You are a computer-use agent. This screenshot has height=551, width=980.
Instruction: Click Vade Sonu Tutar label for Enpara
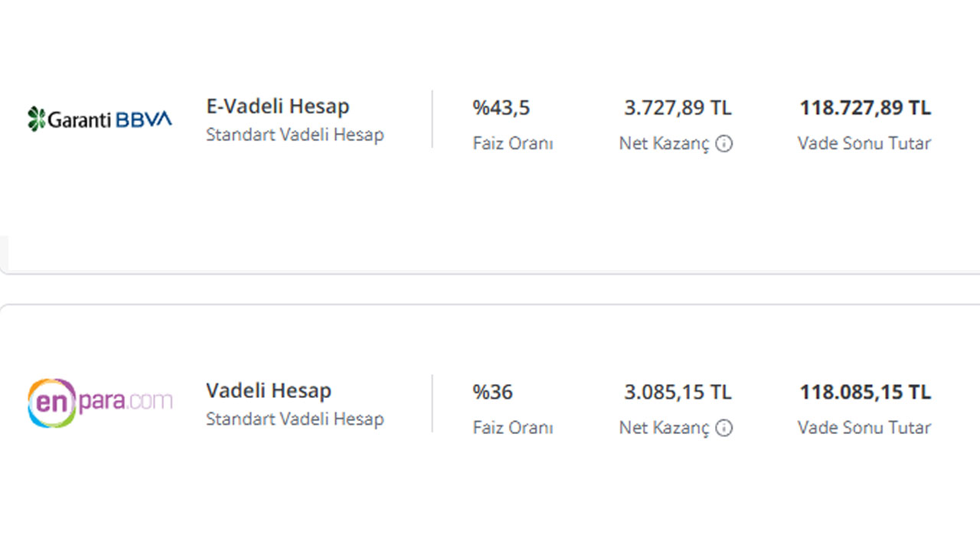[864, 428]
